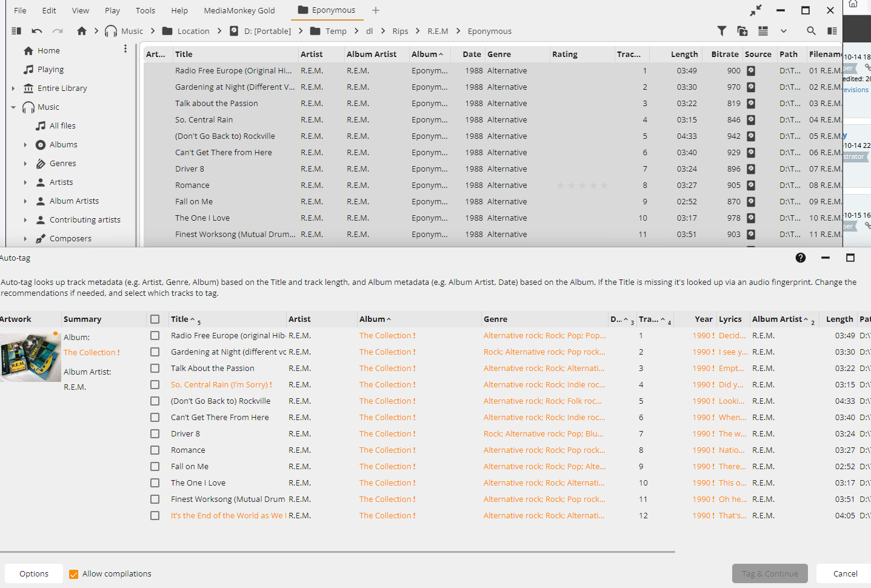Check the box for Driver 8 track
This screenshot has height=588, width=871.
tap(155, 434)
